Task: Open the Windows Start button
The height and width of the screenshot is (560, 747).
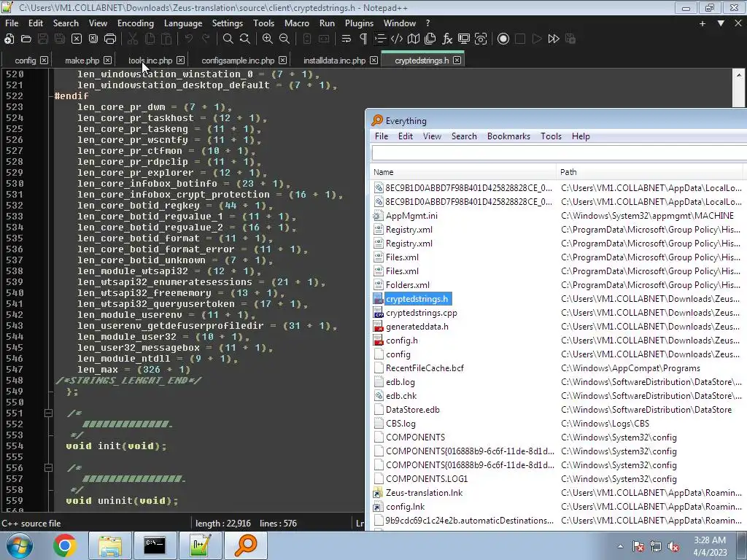Action: point(19,545)
